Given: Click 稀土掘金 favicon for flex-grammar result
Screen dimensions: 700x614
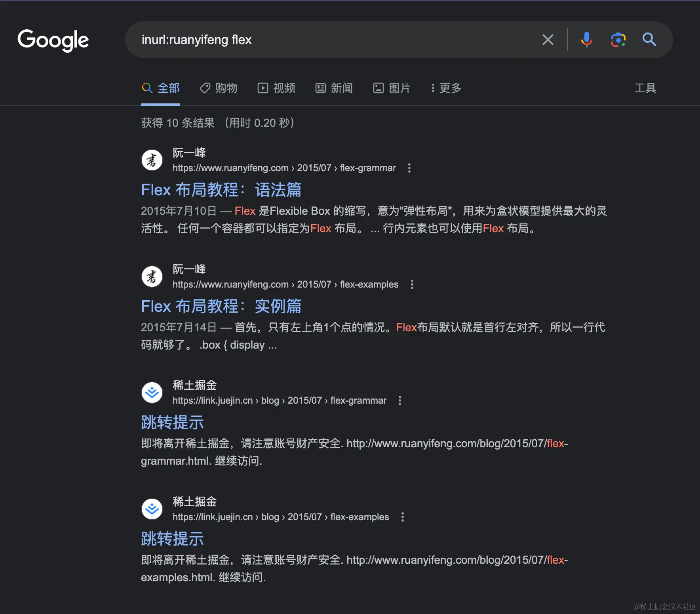Looking at the screenshot, I should pyautogui.click(x=152, y=393).
